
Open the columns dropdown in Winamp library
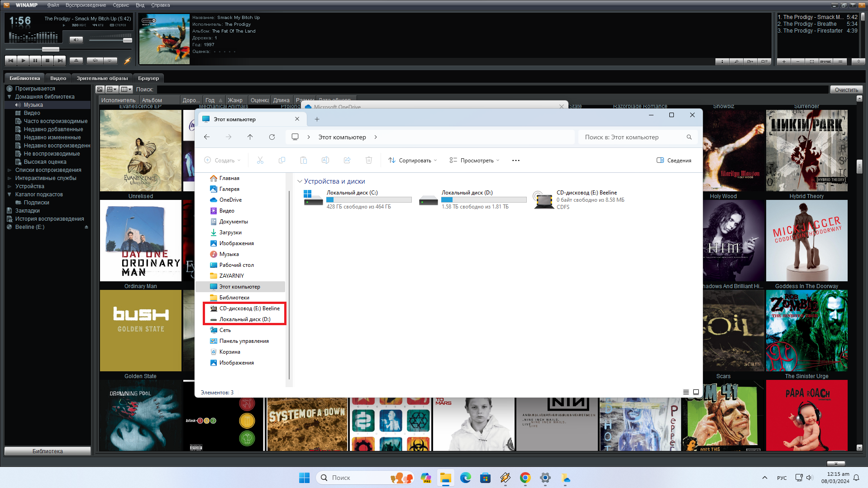(126, 90)
